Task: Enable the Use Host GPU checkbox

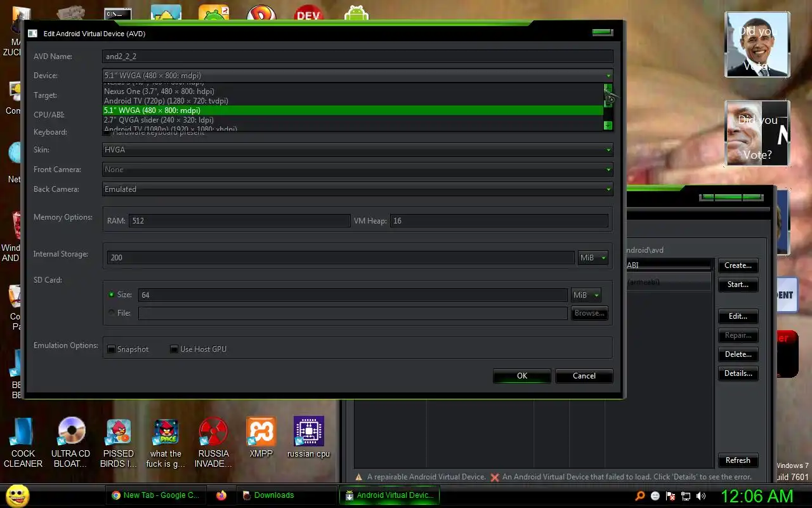Action: click(174, 349)
